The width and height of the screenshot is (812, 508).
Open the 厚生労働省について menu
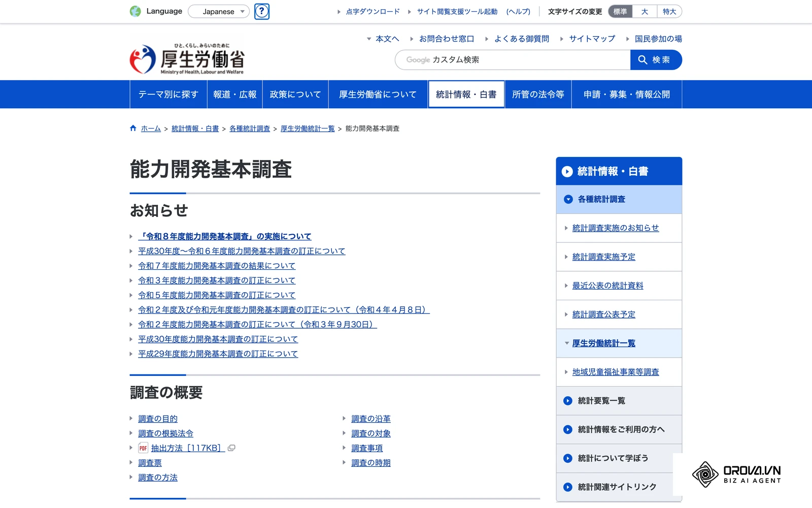(378, 94)
